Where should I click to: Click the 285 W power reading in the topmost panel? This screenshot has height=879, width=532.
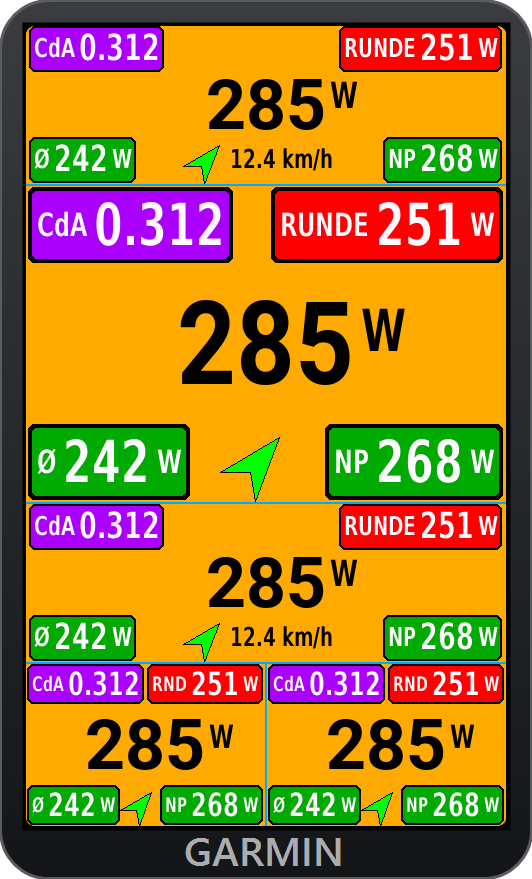(x=282, y=105)
